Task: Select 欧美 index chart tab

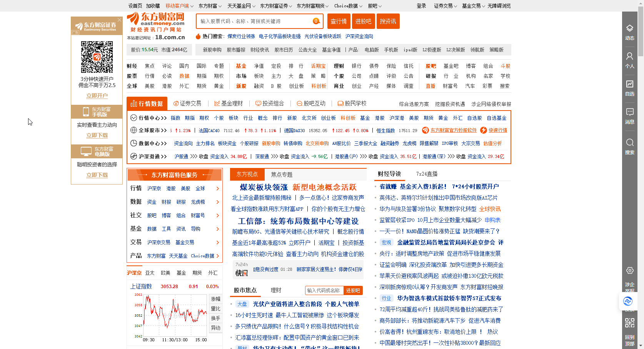Action: pos(165,273)
